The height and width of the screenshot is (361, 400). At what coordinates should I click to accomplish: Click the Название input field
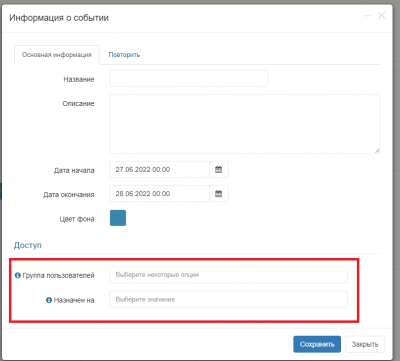coord(188,78)
